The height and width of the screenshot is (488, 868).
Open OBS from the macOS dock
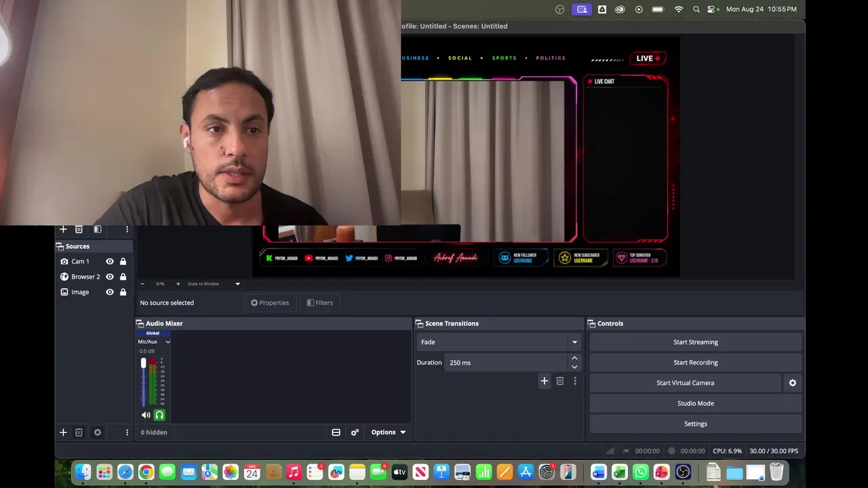click(683, 472)
